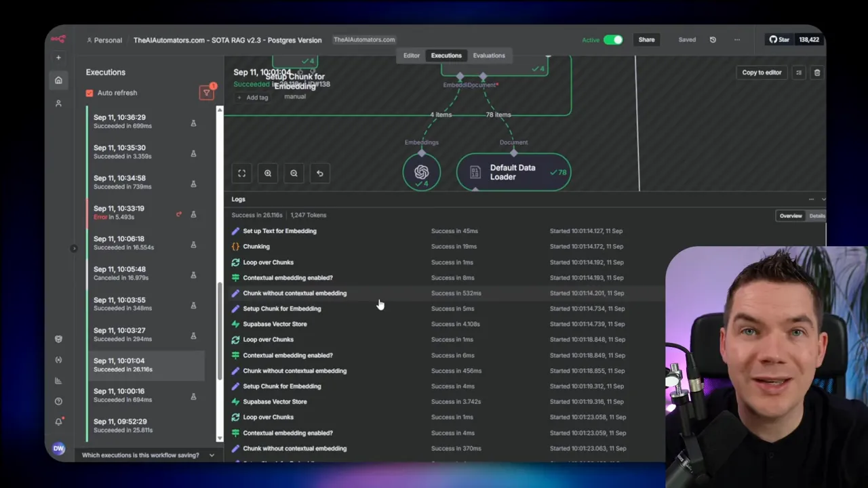Click the GitHub Star button
This screenshot has height=488, width=868.
[779, 39]
